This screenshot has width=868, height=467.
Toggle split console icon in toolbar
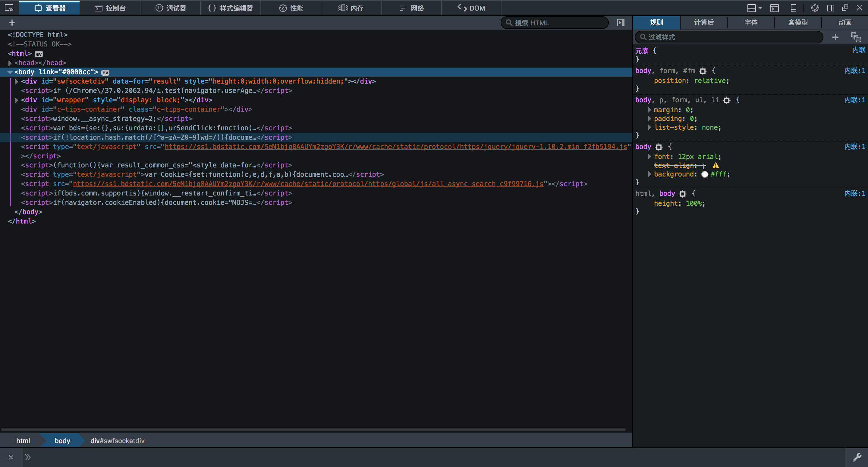774,8
